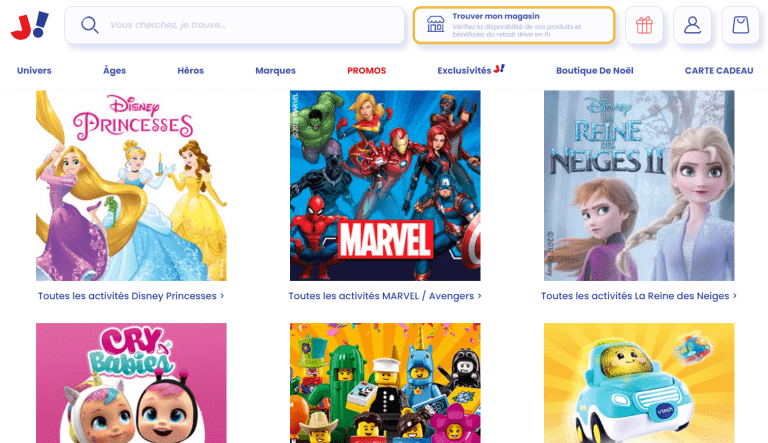Click the search magnifier icon
Image resolution: width=768 pixels, height=443 pixels.
90,25
